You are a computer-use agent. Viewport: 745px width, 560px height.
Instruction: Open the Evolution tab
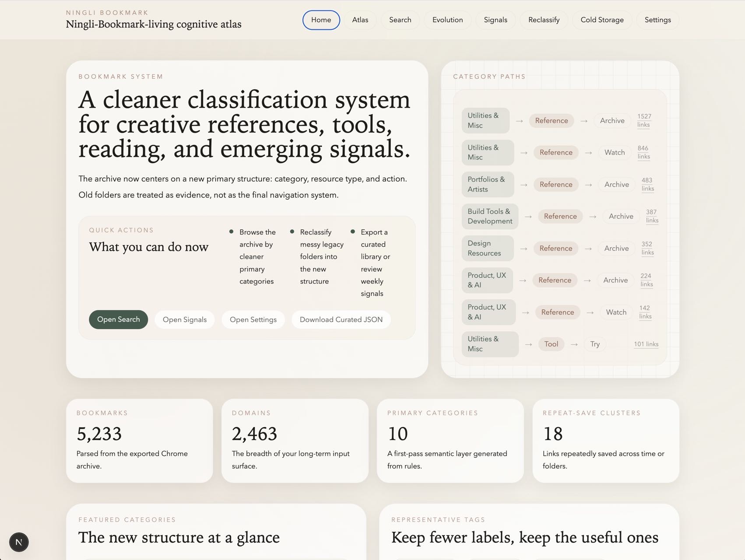[447, 20]
